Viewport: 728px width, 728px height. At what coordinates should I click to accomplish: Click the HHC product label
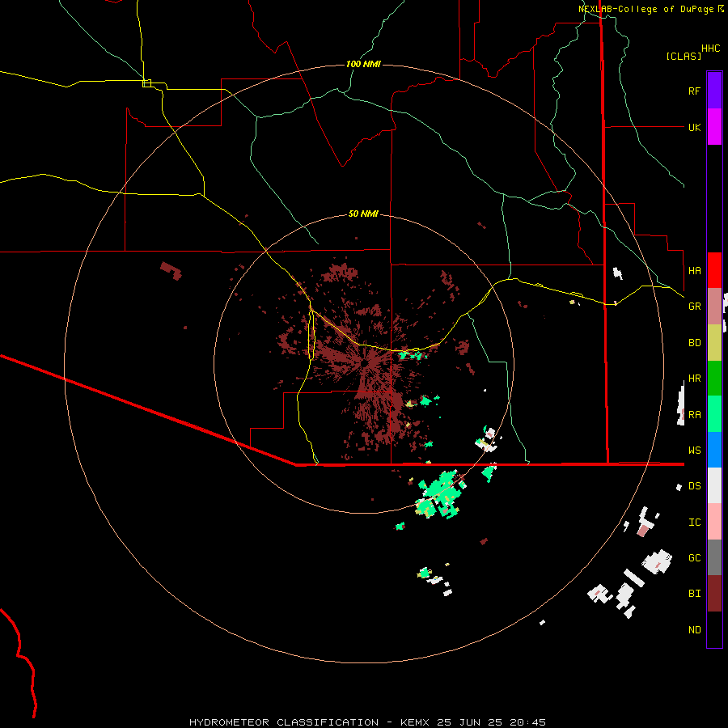(711, 49)
